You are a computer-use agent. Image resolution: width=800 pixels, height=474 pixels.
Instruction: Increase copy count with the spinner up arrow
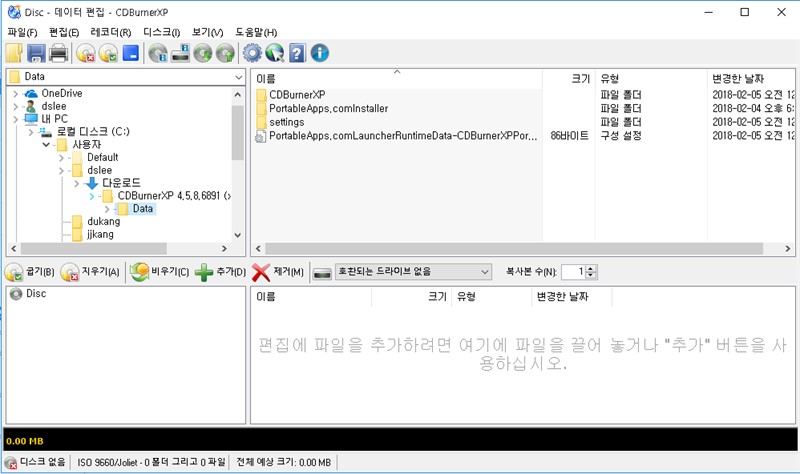tap(591, 268)
